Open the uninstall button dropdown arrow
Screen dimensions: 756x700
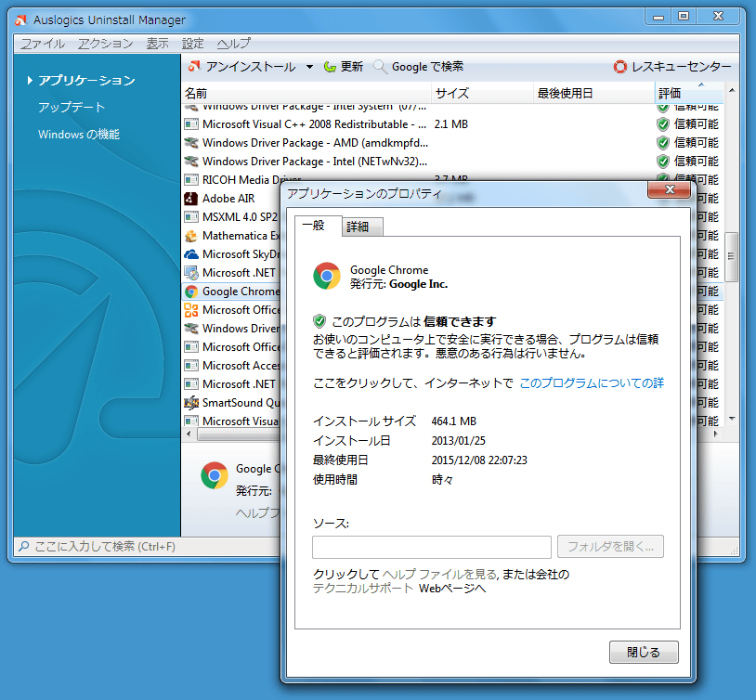[x=309, y=67]
